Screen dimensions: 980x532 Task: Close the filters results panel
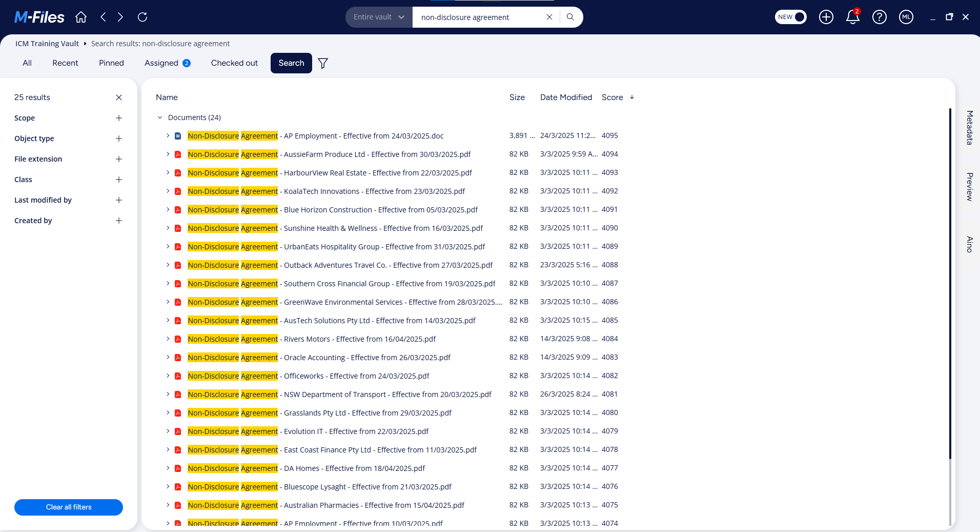(119, 97)
